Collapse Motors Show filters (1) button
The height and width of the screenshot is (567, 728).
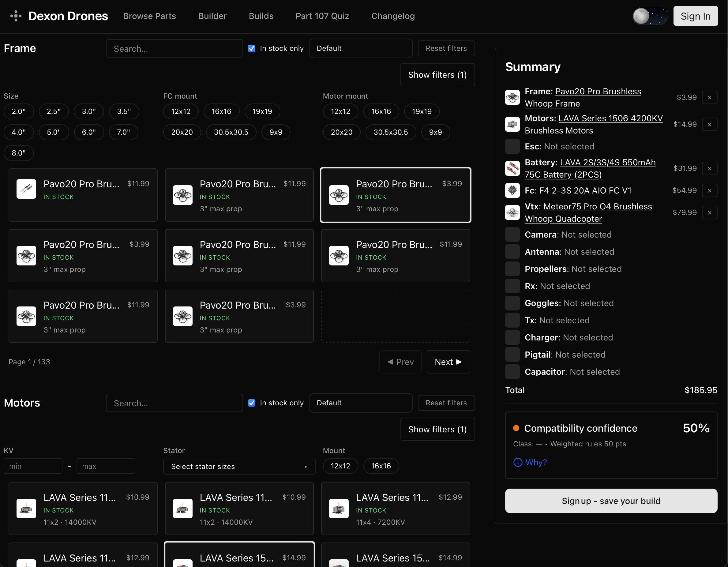pyautogui.click(x=437, y=429)
